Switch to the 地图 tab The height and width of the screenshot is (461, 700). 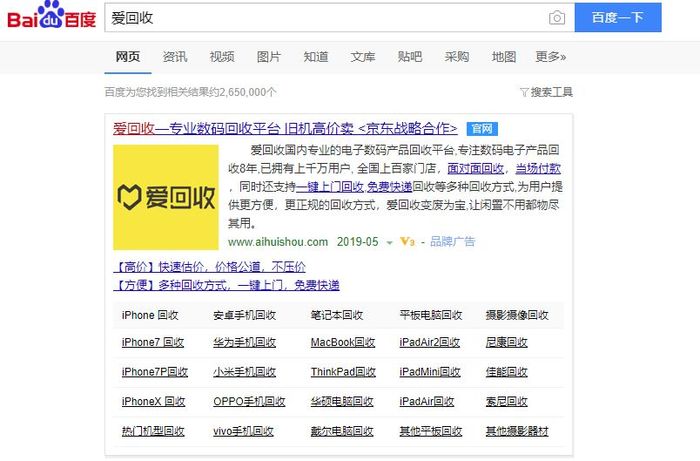click(x=504, y=57)
